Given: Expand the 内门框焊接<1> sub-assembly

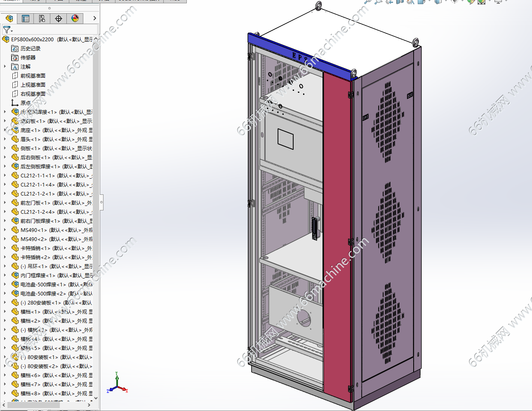Looking at the screenshot, I should 5,275.
